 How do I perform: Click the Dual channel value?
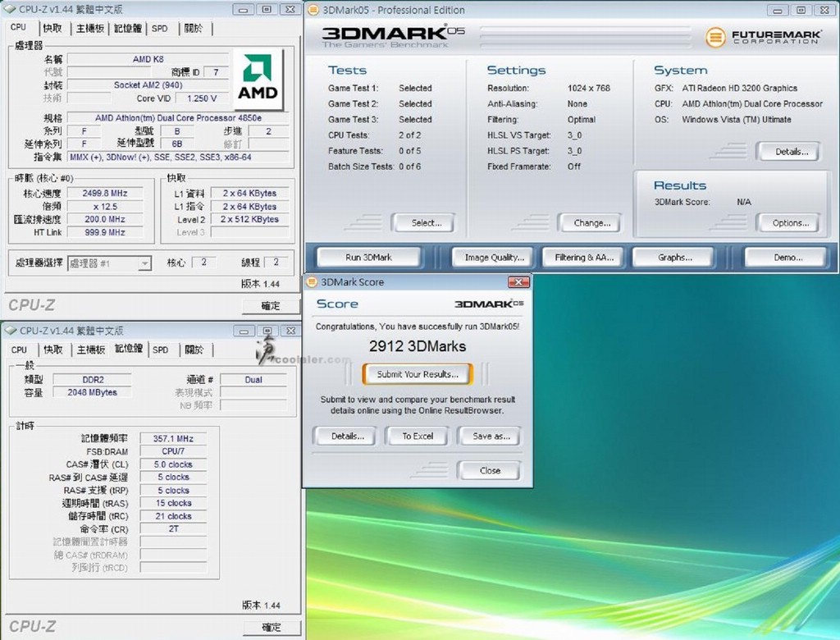coord(253,380)
